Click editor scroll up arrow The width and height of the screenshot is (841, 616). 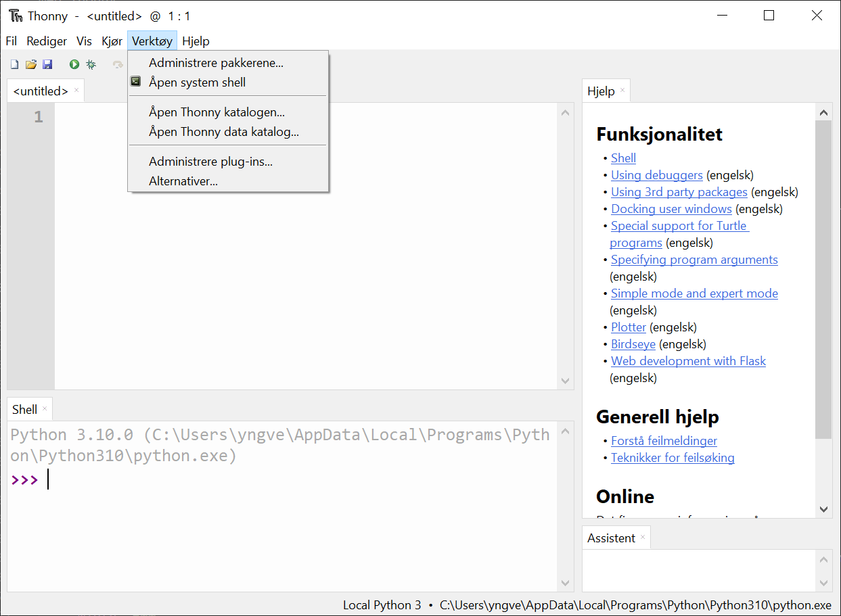coord(566,112)
